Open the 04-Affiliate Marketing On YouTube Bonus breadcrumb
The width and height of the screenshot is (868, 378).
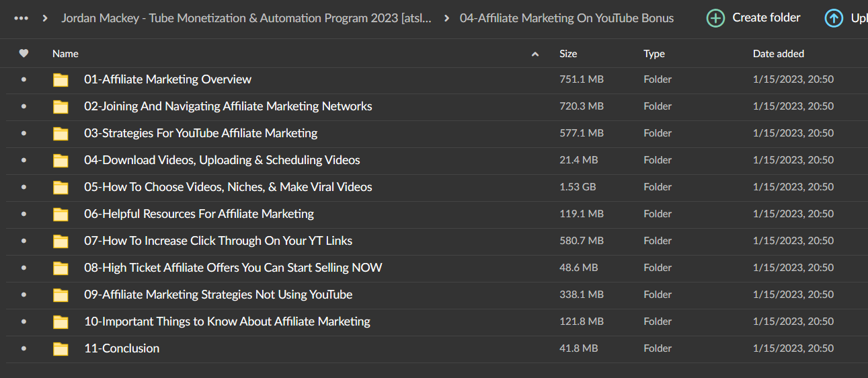[x=567, y=18]
